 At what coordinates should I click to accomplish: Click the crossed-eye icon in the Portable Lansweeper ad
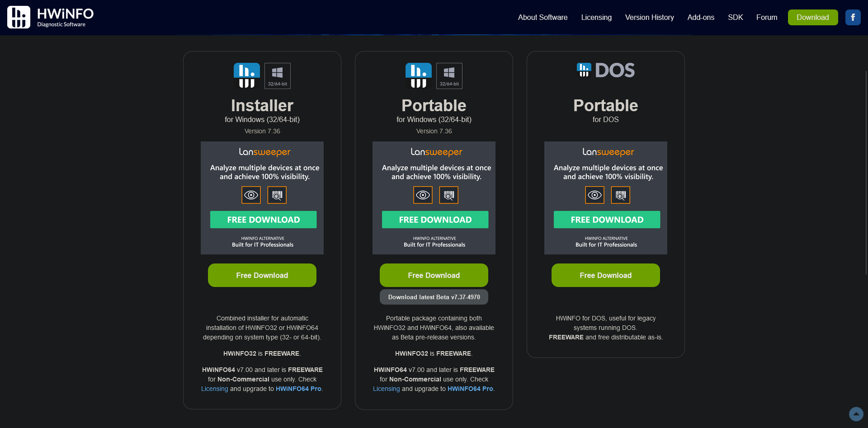click(x=448, y=195)
